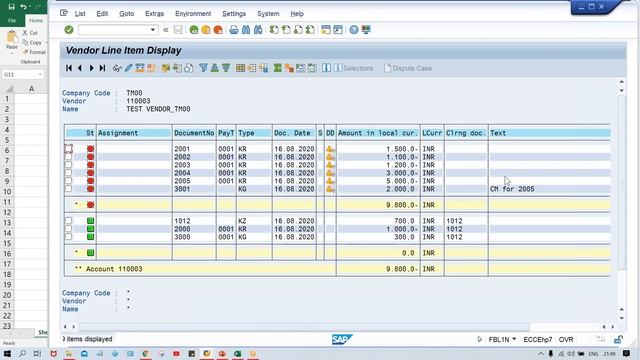Select checkbox for document 2000
This screenshot has width=640, height=360.
point(69,229)
